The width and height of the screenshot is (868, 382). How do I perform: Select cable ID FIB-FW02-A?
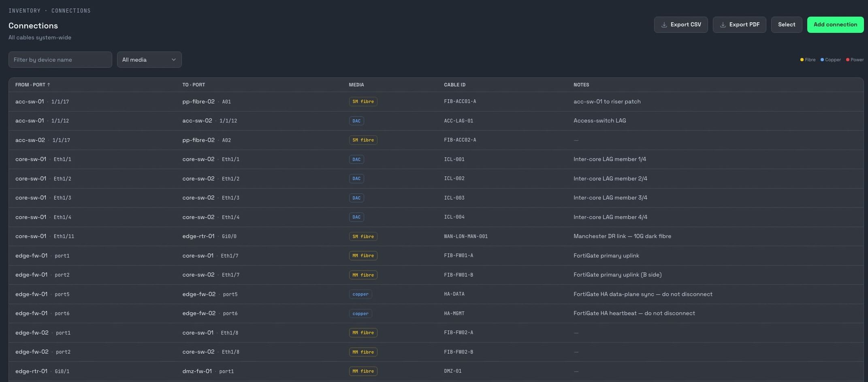click(x=459, y=333)
